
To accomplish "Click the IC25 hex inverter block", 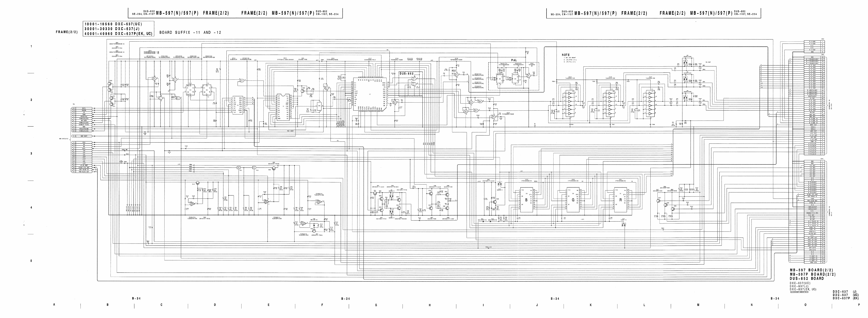I will pyautogui.click(x=570, y=104).
